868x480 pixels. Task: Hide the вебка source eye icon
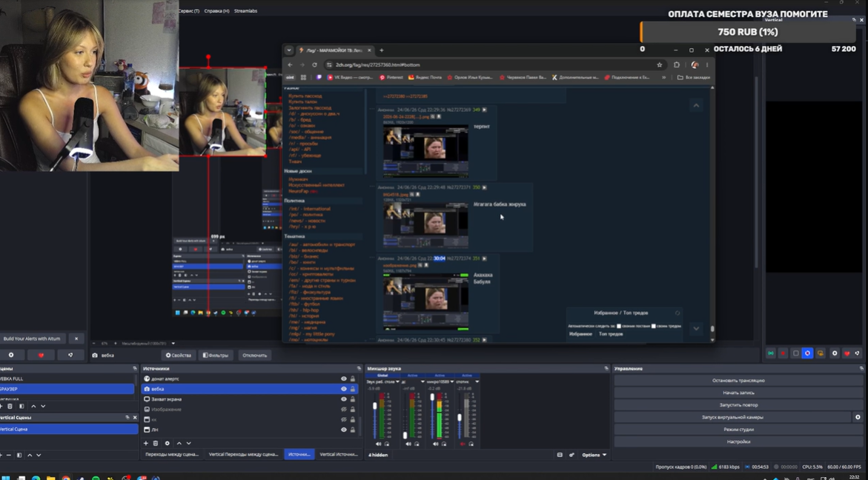(x=343, y=389)
